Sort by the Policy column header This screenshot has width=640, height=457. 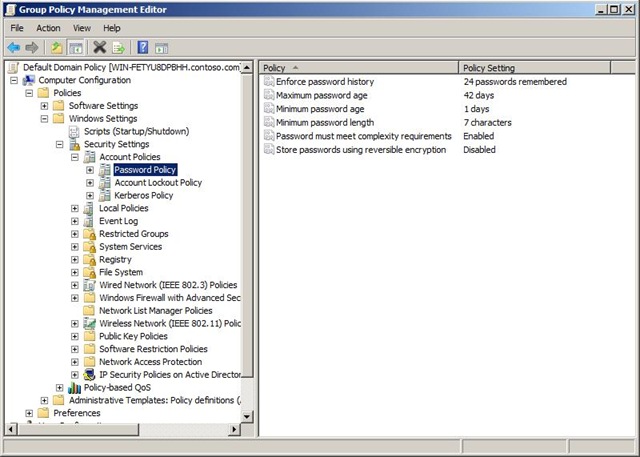point(359,68)
